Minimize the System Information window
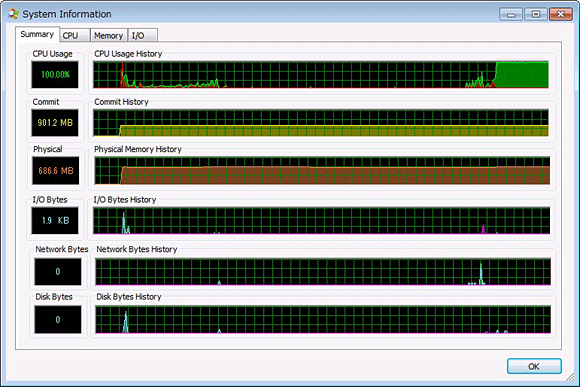This screenshot has width=580, height=387. (511, 14)
